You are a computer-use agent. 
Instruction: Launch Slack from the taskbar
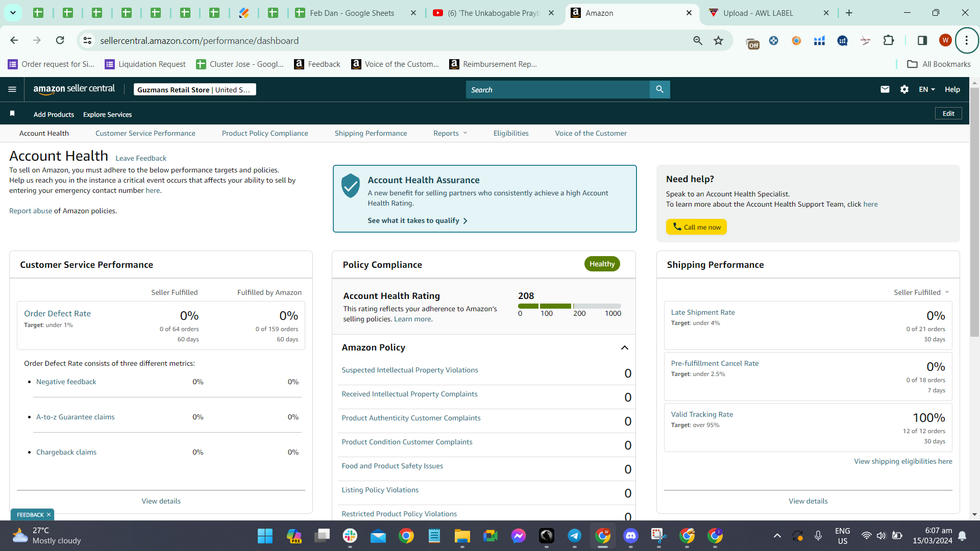(x=350, y=536)
